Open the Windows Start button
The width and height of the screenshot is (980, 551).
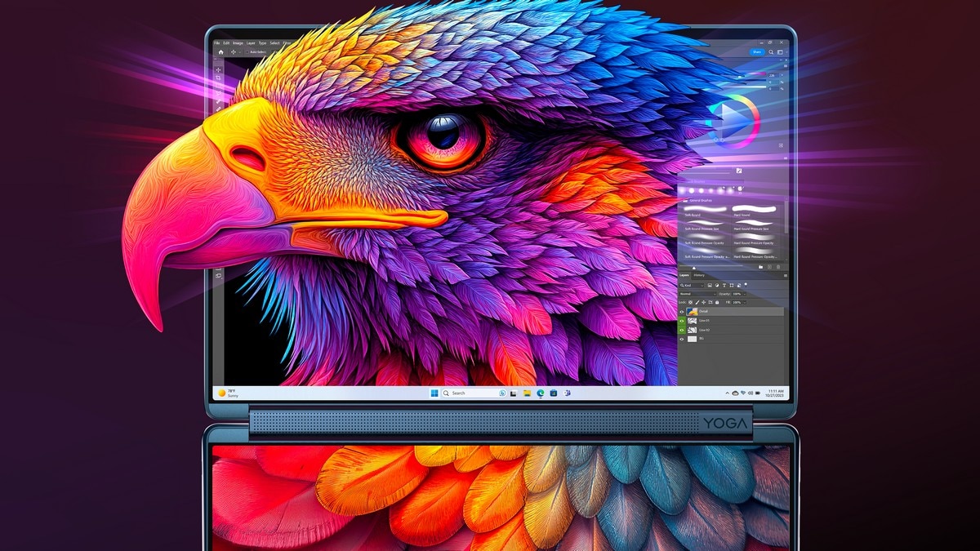pos(434,393)
